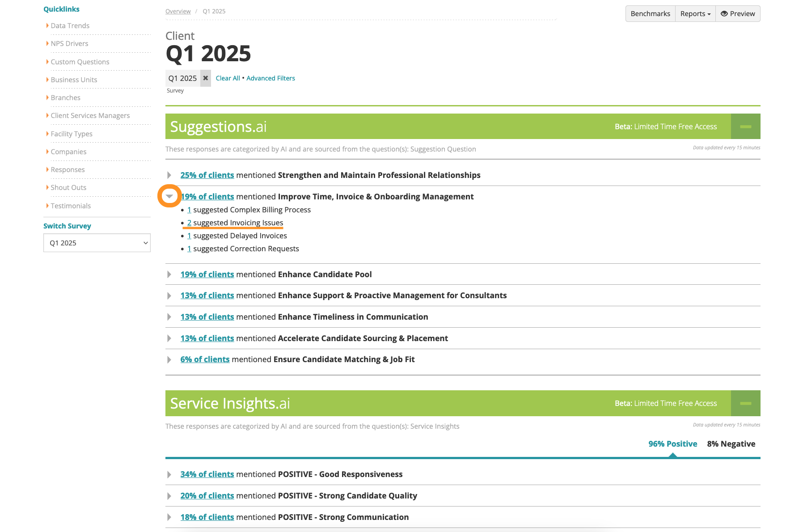Go to Facility Types quicklink
This screenshot has height=532, width=803.
[x=72, y=134]
